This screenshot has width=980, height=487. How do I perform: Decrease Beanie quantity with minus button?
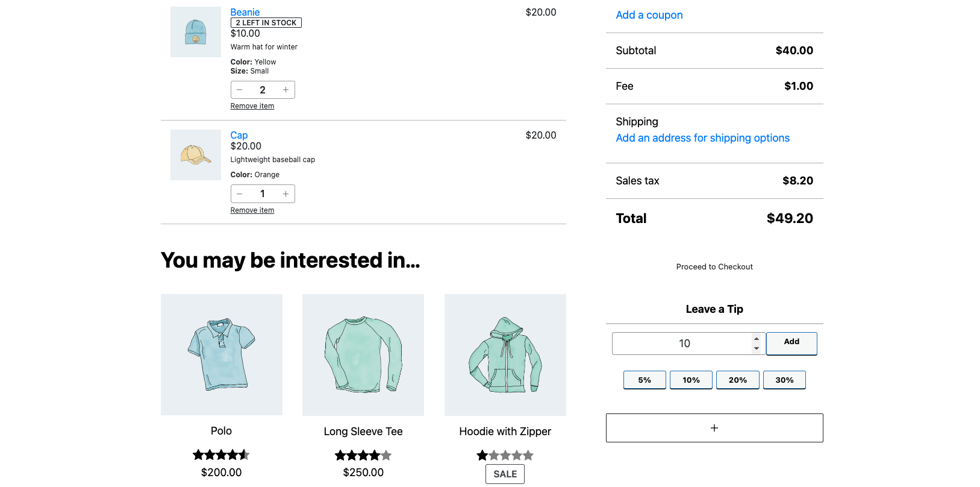coord(240,90)
